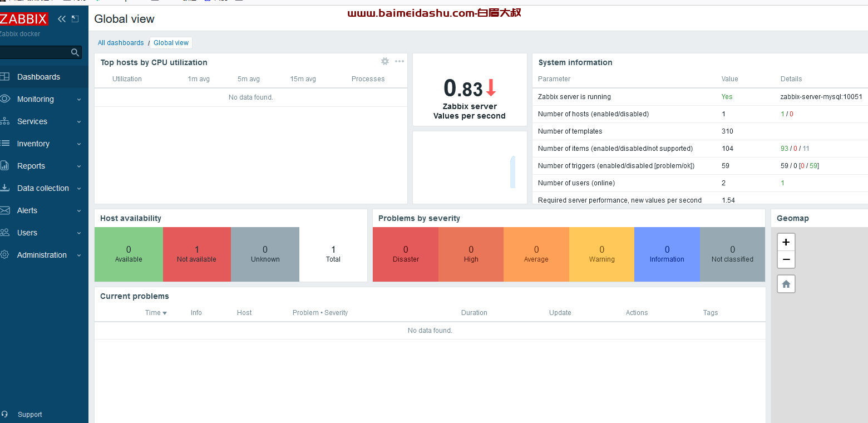The image size is (868, 423).
Task: Click the 0.83 values per second figure
Action: pyautogui.click(x=463, y=88)
